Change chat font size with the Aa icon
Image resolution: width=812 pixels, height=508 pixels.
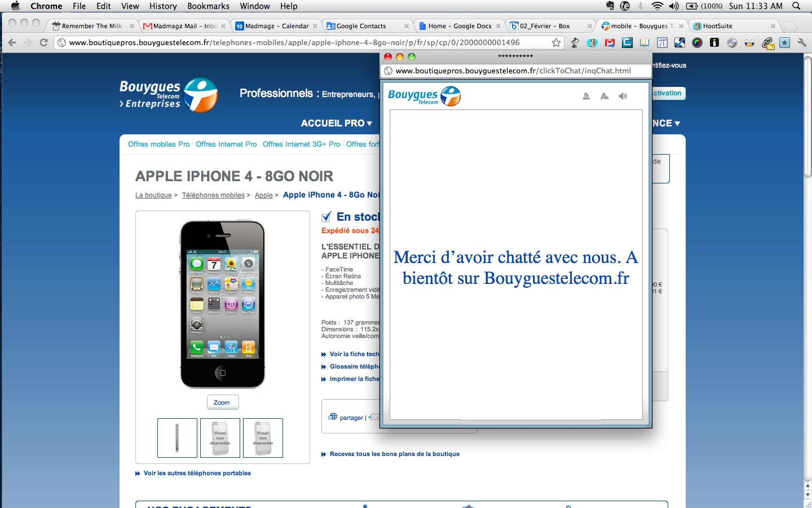604,97
